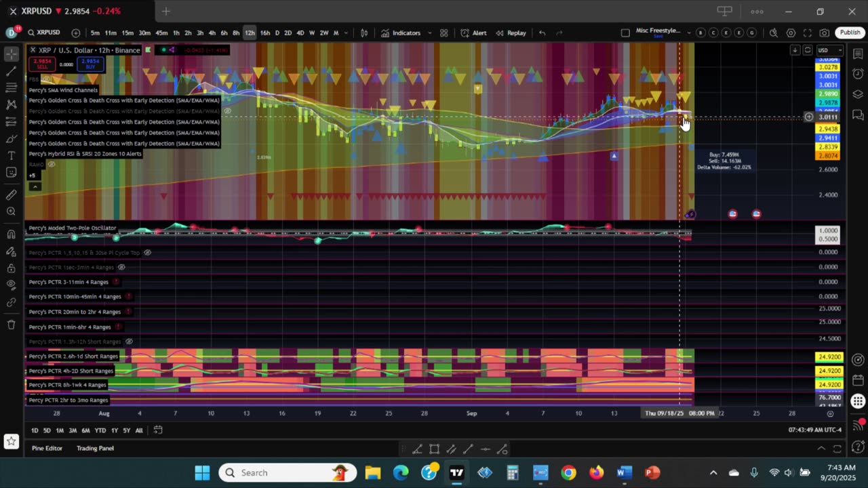Open the chat bubbles panel icon

click(x=858, y=115)
